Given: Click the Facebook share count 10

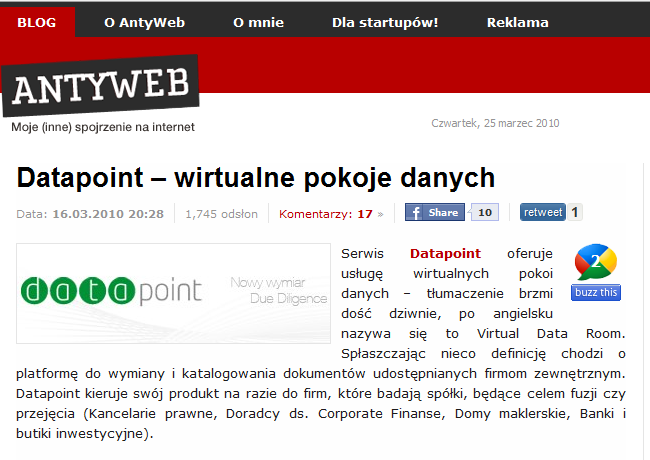Looking at the screenshot, I should tap(485, 212).
